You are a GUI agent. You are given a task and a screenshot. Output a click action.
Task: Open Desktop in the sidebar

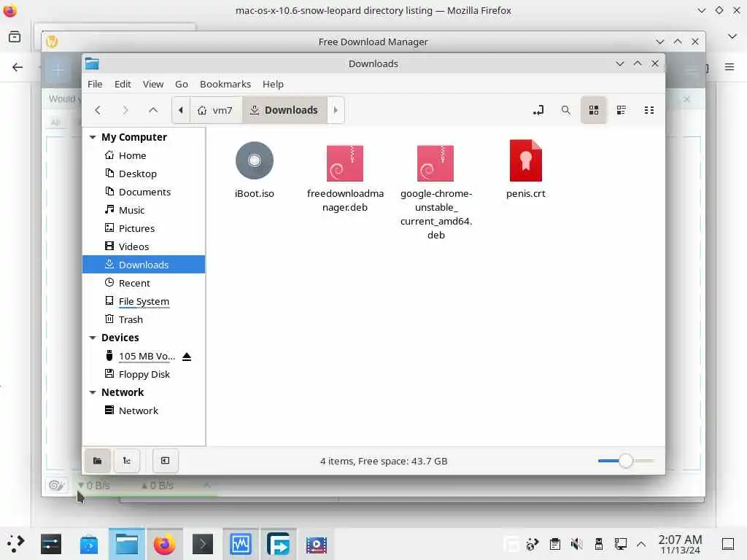(x=144, y=174)
